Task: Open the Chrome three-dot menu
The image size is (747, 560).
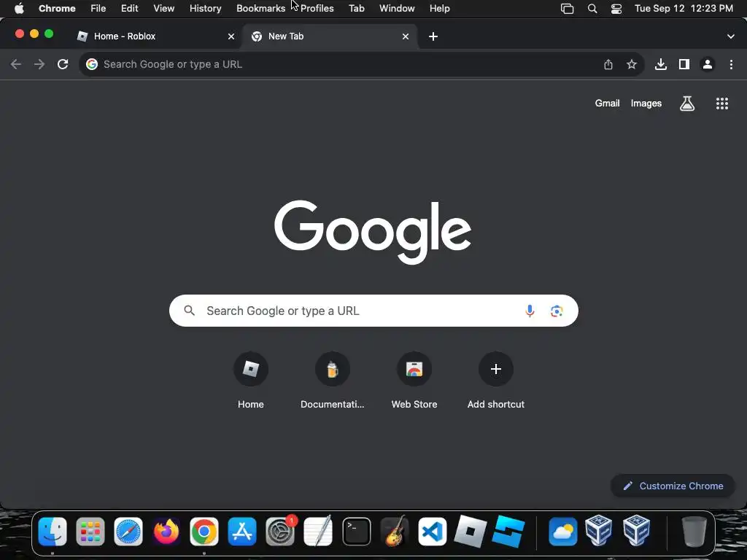Action: [x=731, y=64]
